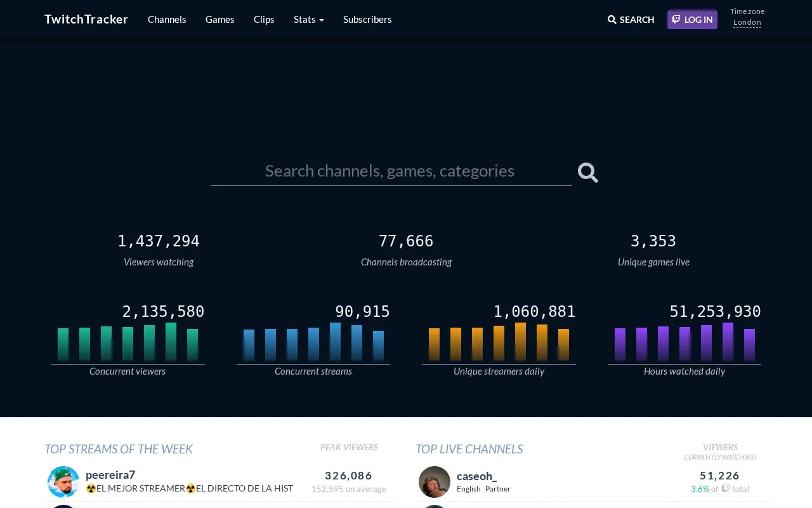The width and height of the screenshot is (812, 508).
Task: Open the Clips page
Action: [x=264, y=19]
